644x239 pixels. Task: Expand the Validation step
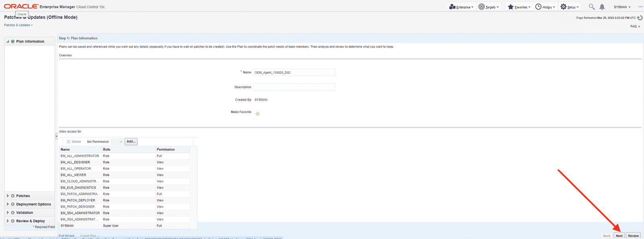[8, 213]
